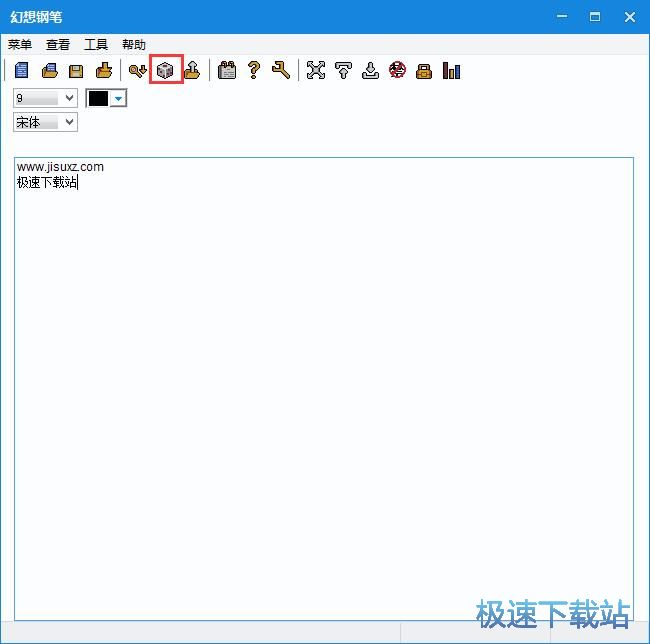This screenshot has width=650, height=644.
Task: Maximize the 幻想钢笔 window
Action: [595, 17]
